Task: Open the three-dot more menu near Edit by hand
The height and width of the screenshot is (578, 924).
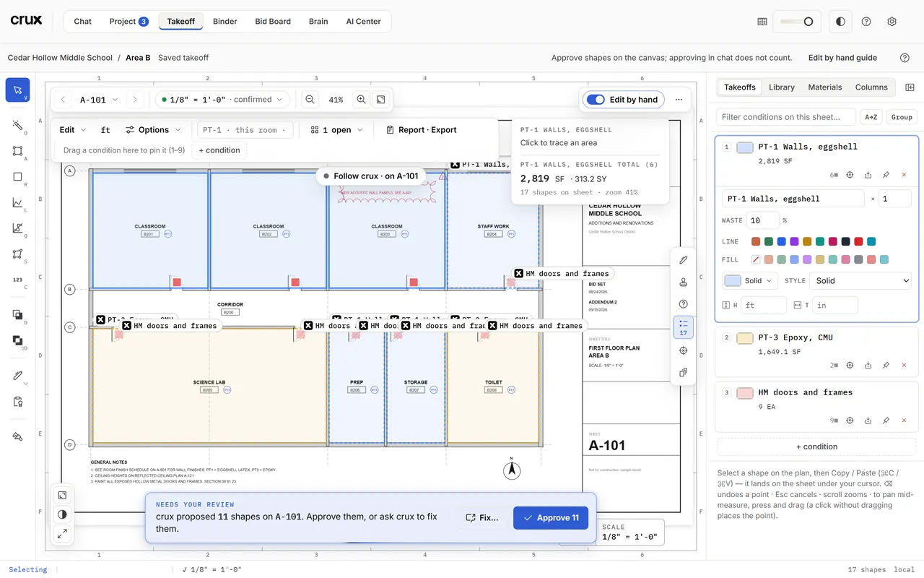Action: (679, 100)
